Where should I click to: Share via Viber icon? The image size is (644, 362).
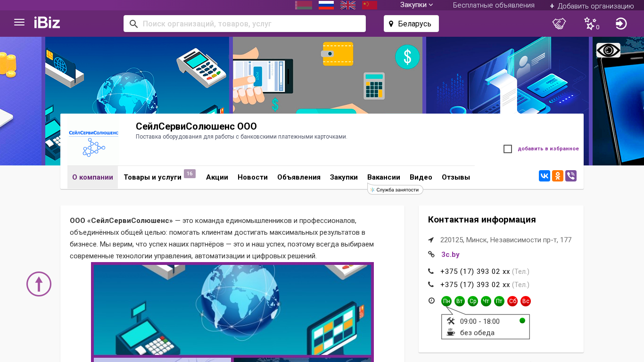coord(571,176)
